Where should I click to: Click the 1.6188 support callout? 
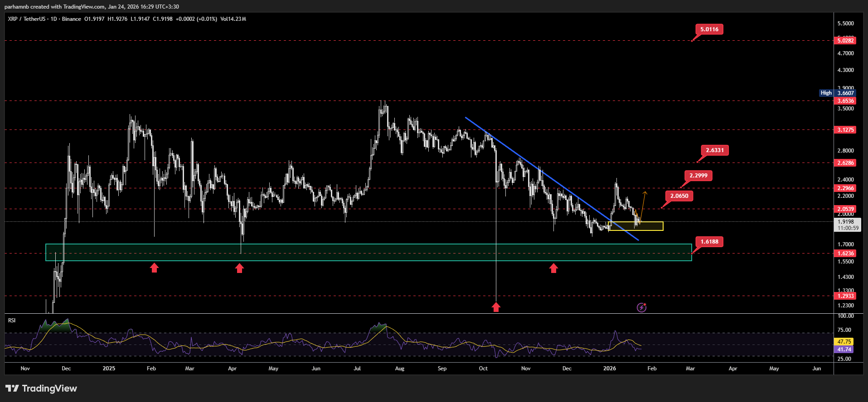tap(709, 242)
